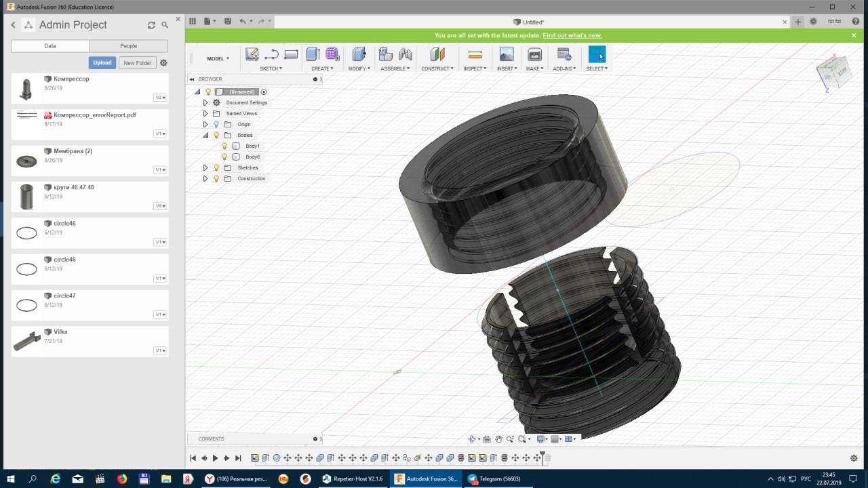The height and width of the screenshot is (488, 868).
Task: Toggle visibility bulb of Body6
Action: pyautogui.click(x=224, y=157)
